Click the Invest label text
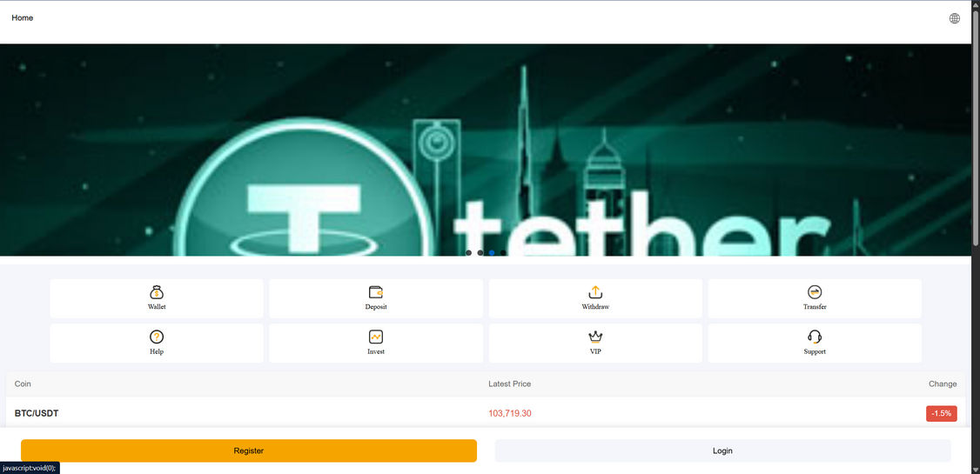The image size is (980, 474). [376, 351]
